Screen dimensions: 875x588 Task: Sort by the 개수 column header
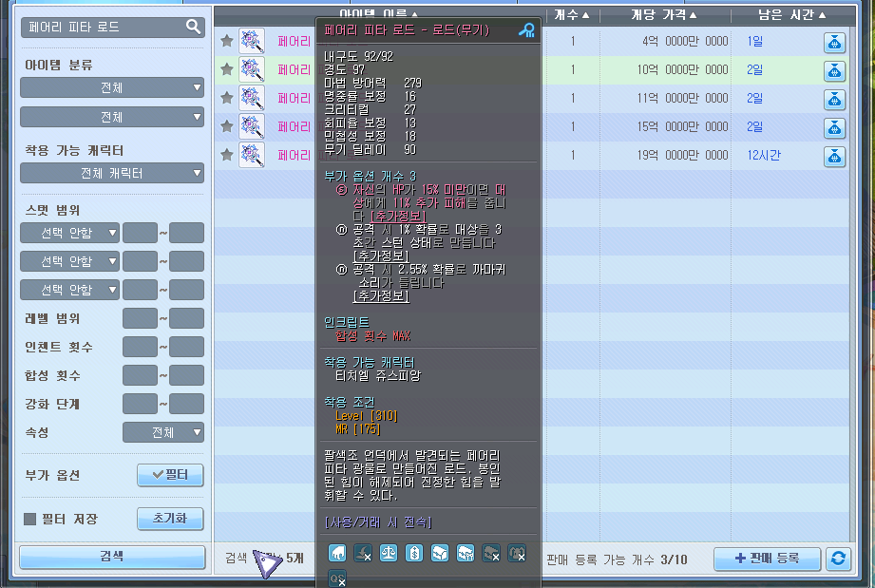click(x=572, y=15)
